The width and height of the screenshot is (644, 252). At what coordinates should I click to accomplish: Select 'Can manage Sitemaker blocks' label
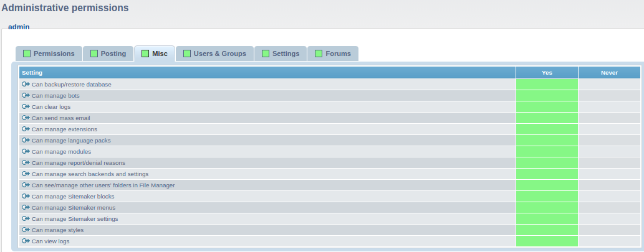tap(73, 196)
